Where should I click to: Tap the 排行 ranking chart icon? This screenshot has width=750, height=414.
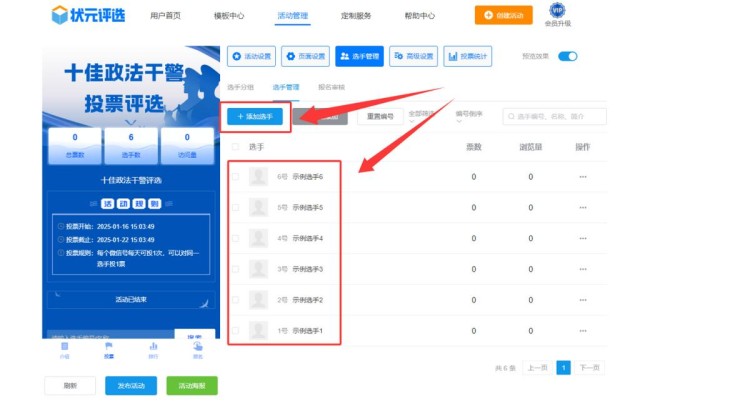click(x=153, y=347)
